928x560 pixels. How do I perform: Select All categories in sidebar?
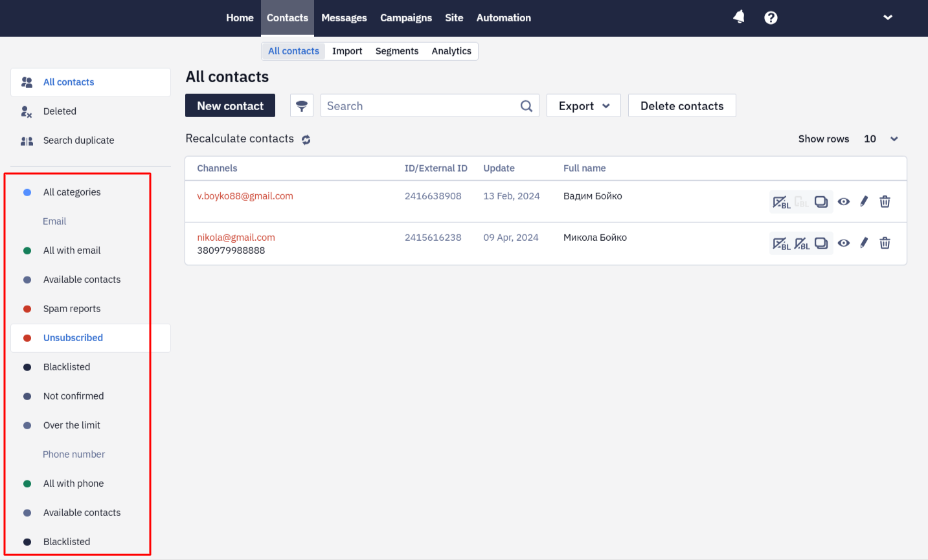coord(72,192)
